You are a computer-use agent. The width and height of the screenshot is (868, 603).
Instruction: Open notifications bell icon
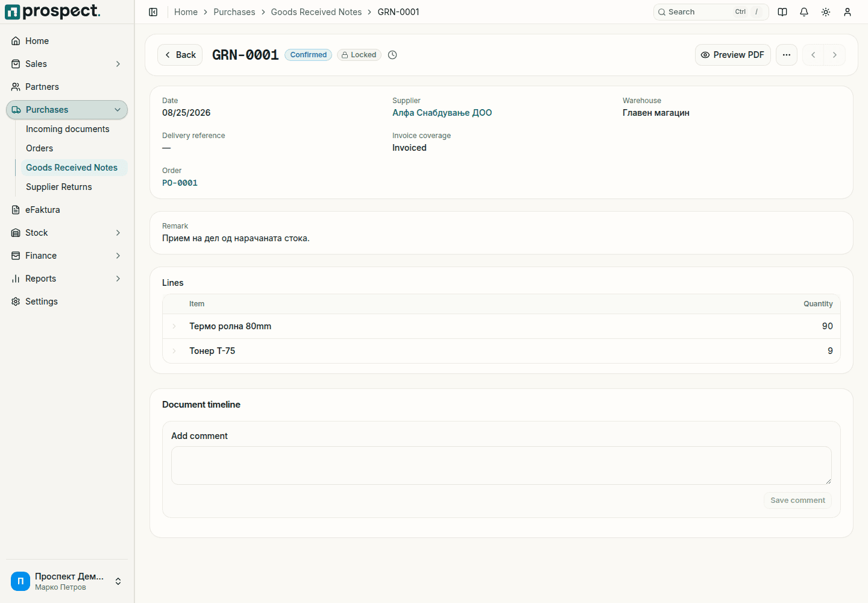(804, 12)
